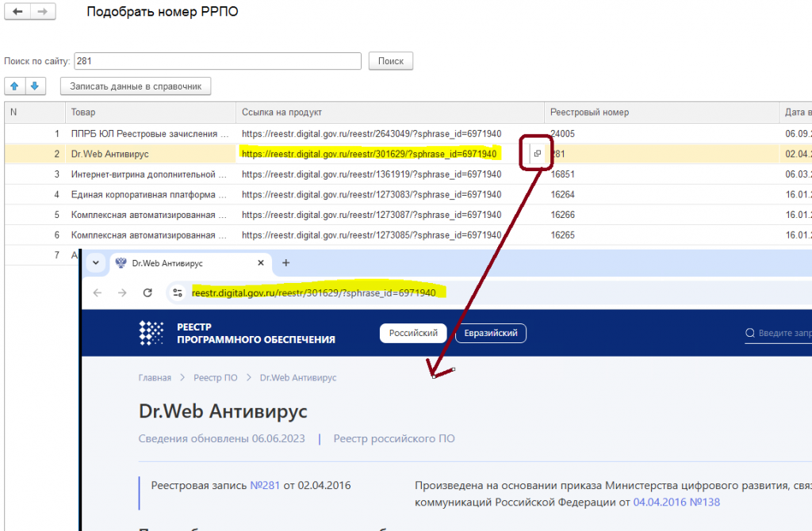
Task: Click the browser forward arrow
Action: click(122, 293)
